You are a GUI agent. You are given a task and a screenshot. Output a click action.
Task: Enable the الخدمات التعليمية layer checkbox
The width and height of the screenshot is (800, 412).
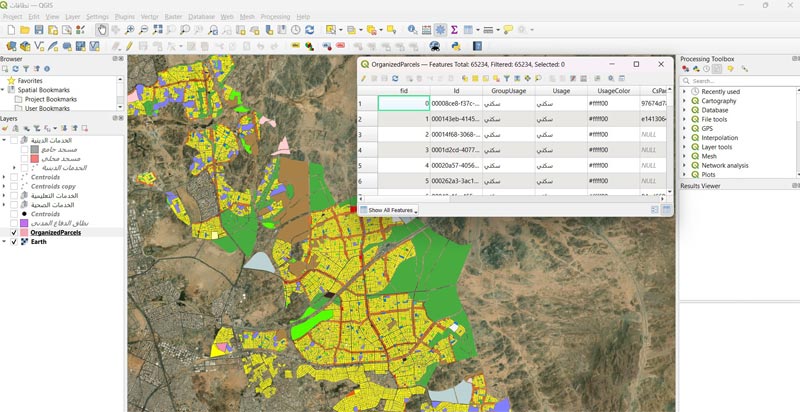tap(14, 196)
